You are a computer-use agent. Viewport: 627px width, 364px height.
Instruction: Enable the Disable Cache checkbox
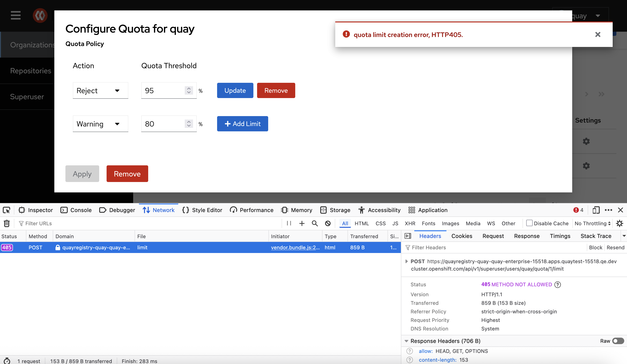[x=529, y=223]
